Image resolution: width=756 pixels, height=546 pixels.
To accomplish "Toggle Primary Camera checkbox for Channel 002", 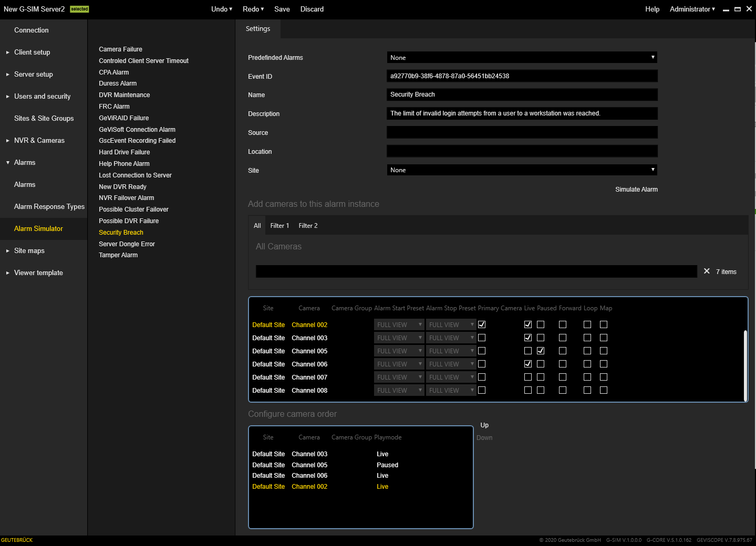I will click(x=482, y=324).
